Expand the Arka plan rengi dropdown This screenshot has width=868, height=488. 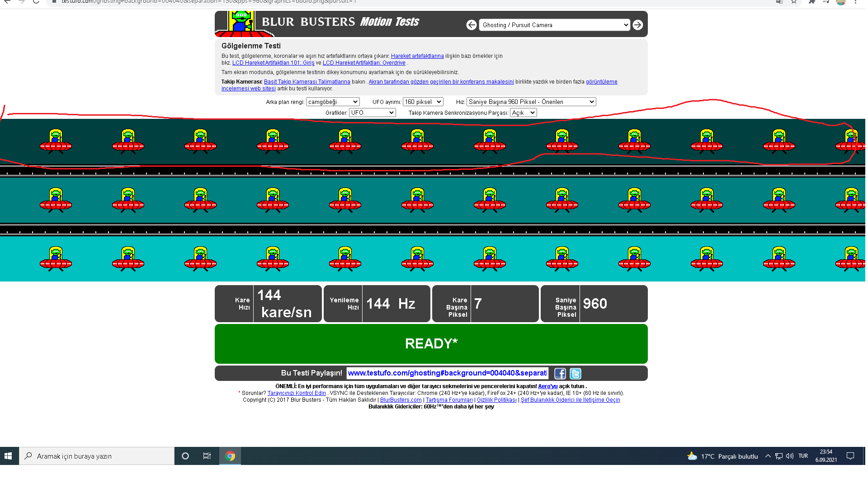coord(333,102)
